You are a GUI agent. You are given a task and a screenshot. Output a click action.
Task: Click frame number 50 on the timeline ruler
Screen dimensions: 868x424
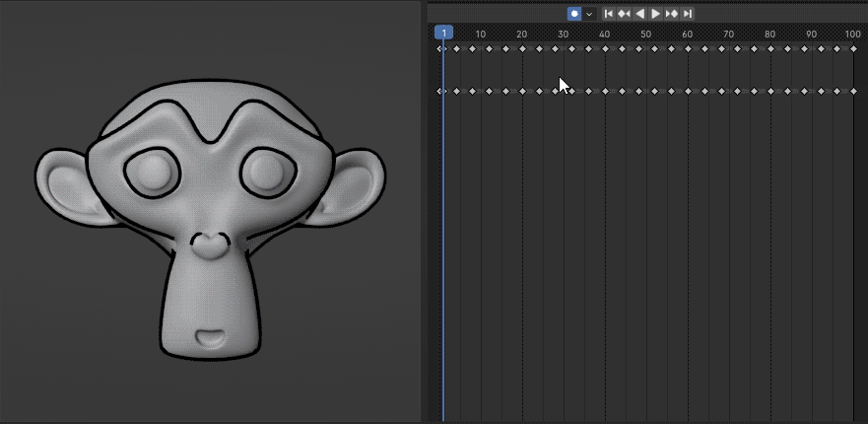pyautogui.click(x=646, y=35)
